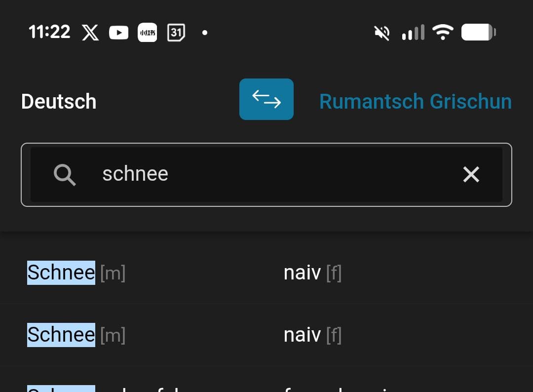Tap the YouTube notification icon
Viewport: 533px width, 392px height.
coord(118,33)
